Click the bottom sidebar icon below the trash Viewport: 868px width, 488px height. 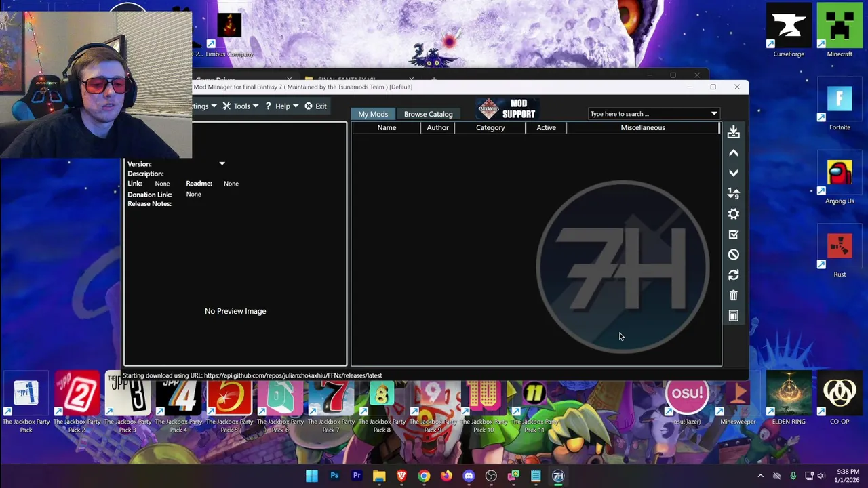pyautogui.click(x=733, y=316)
